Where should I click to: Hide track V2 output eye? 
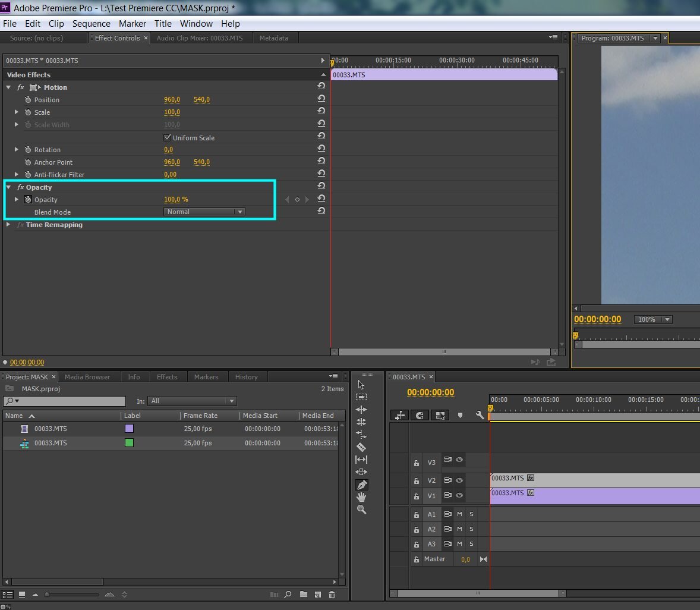(x=459, y=480)
